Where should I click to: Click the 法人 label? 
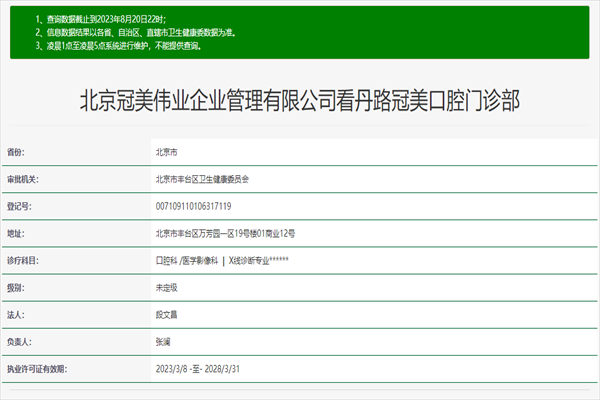coord(16,315)
